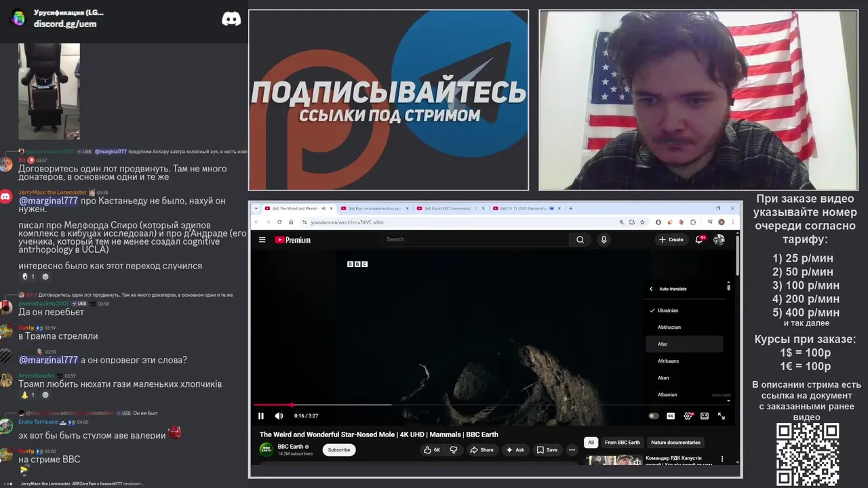
Task: Open Chrome three-dot menu
Action: [x=732, y=222]
